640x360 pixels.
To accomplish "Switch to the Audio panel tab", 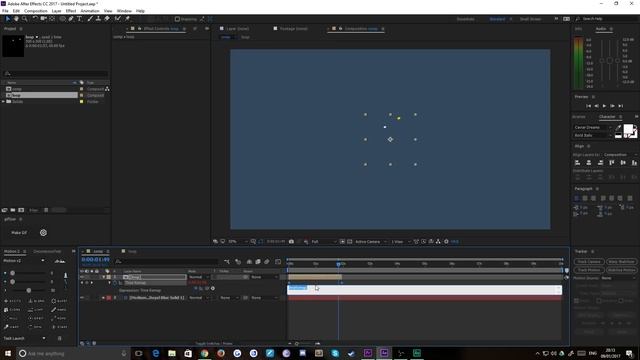I will (601, 29).
